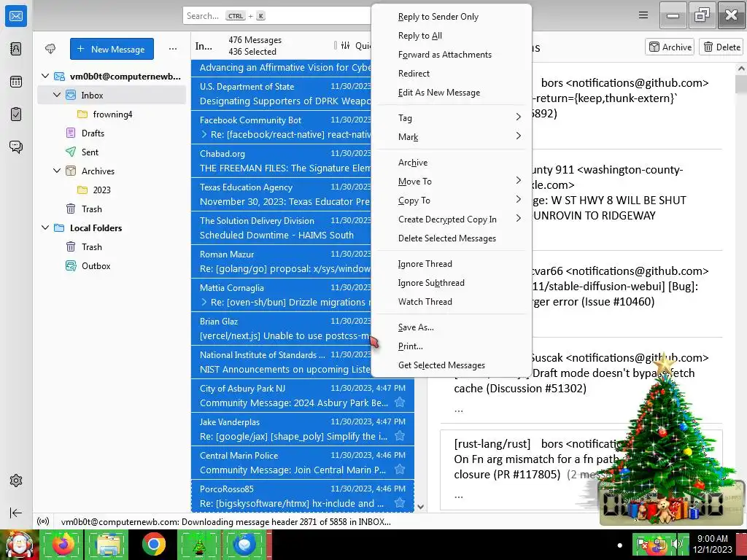Choose Get Selected Messages
The width and height of the screenshot is (747, 560).
tap(451, 365)
